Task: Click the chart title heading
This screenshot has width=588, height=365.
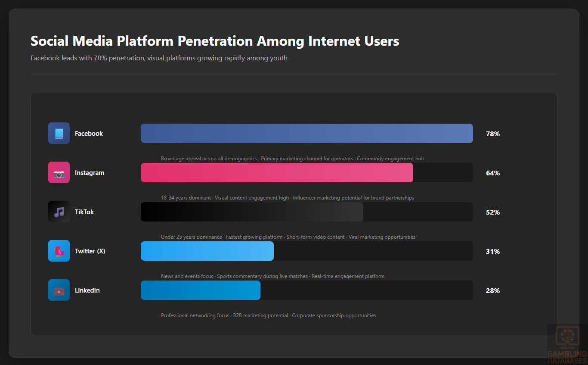Action: pyautogui.click(x=215, y=41)
